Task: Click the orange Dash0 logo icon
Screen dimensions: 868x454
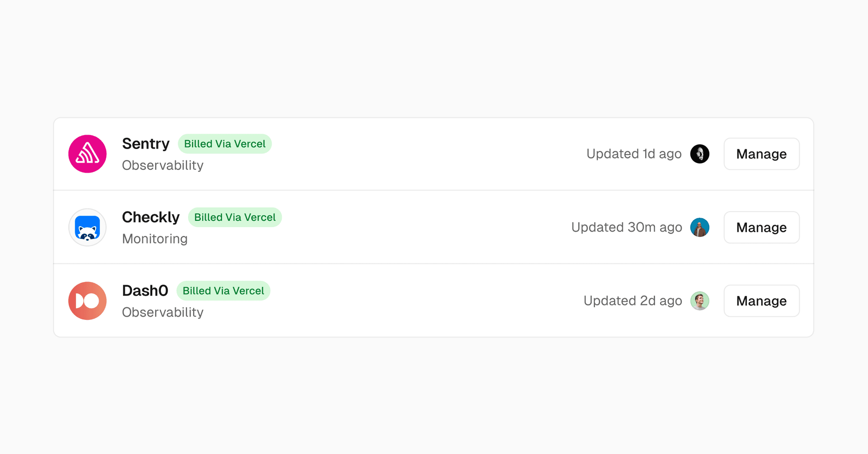Action: tap(87, 301)
